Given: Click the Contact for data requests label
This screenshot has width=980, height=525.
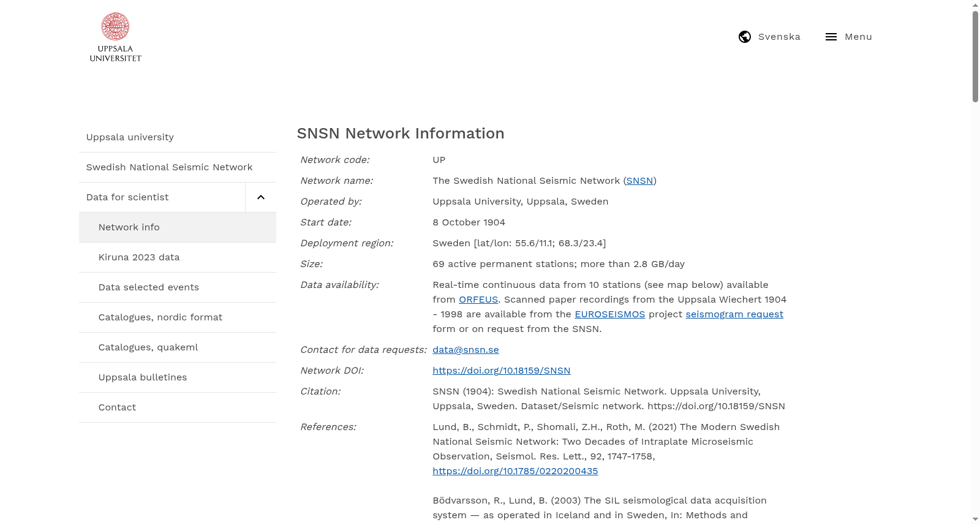Looking at the screenshot, I should pyautogui.click(x=363, y=350).
